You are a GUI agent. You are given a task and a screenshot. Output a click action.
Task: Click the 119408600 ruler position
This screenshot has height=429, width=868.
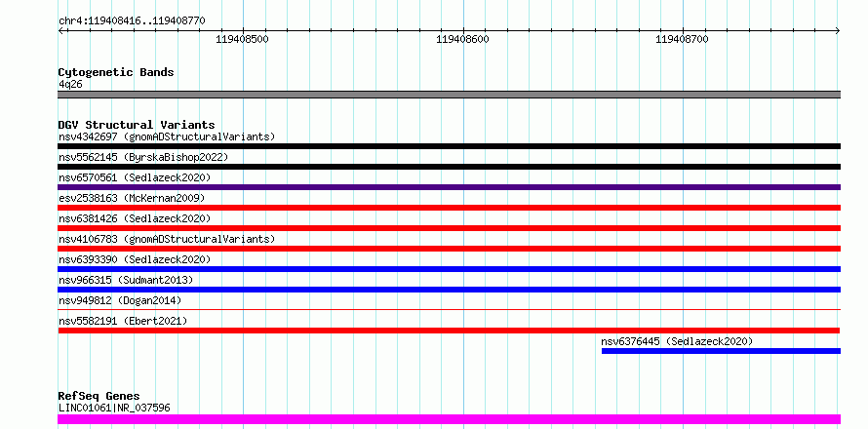463,40
